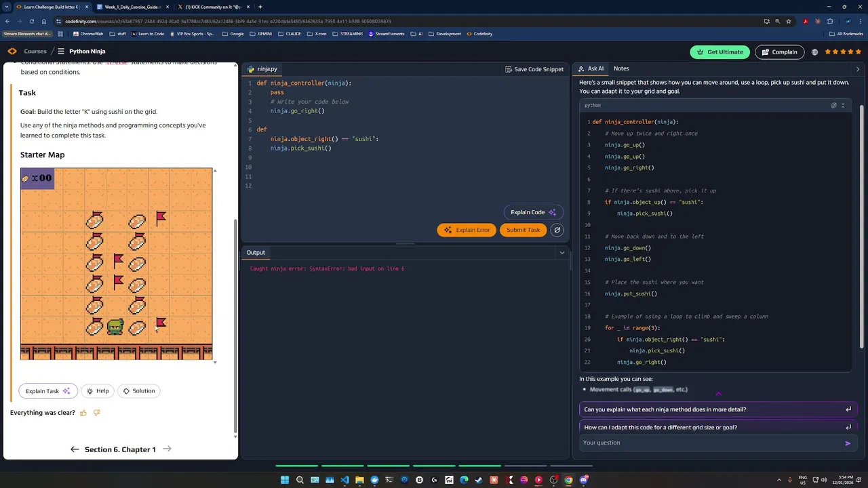This screenshot has height=488, width=868.
Task: Click the Google Chrome taskbar icon
Action: (568, 480)
